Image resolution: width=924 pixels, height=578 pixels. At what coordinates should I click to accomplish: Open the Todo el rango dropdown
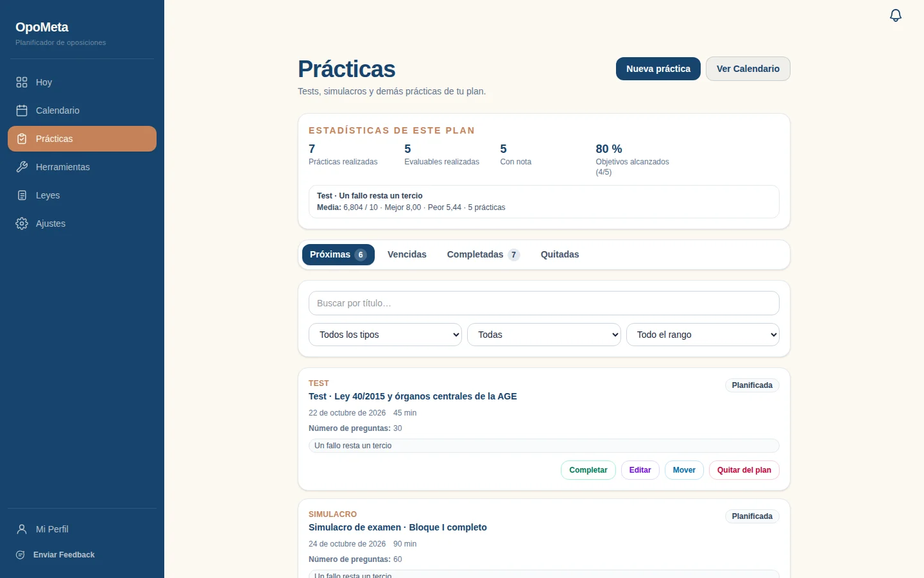(703, 335)
